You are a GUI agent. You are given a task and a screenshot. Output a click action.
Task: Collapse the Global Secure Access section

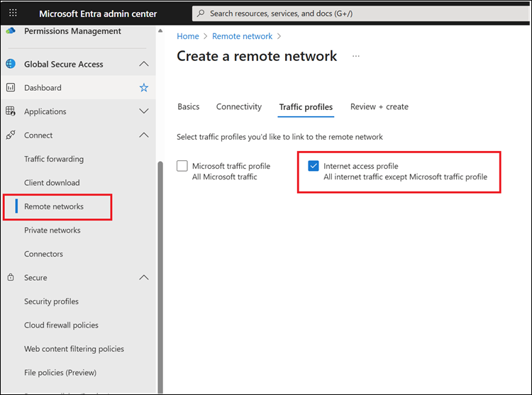(x=144, y=64)
